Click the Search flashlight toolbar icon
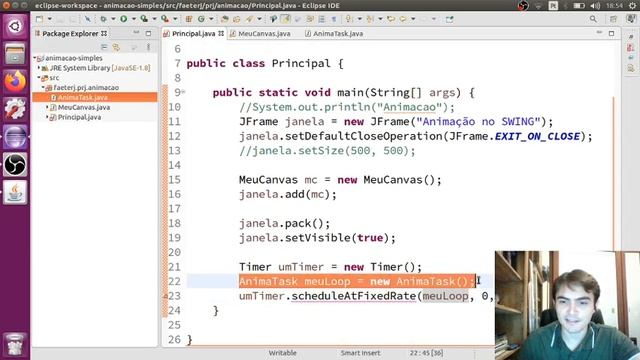The width and height of the screenshot is (640, 360). (249, 19)
